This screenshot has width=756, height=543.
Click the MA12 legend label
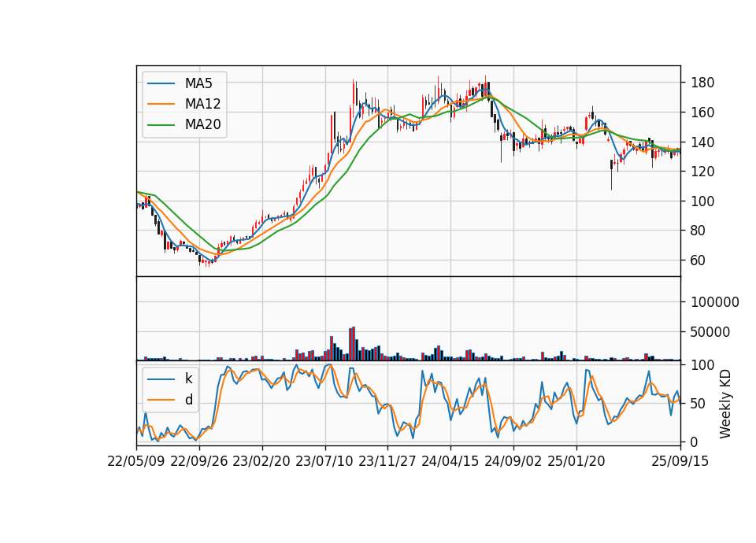coord(202,104)
